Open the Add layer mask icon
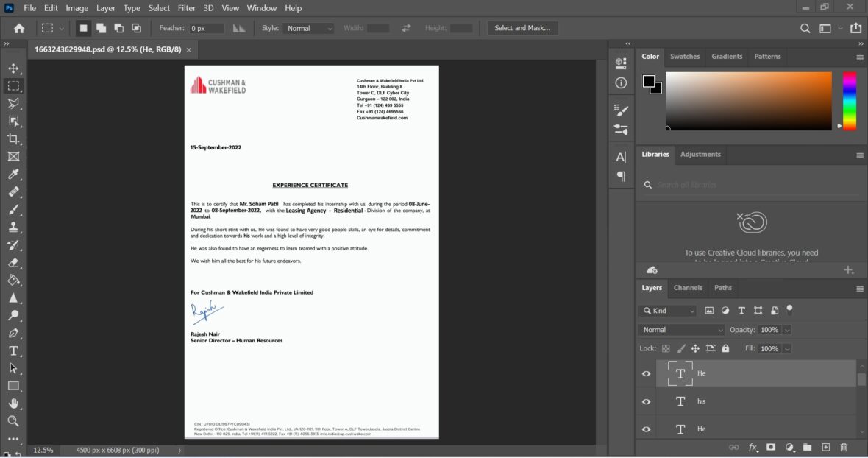This screenshot has height=458, width=868. click(770, 447)
